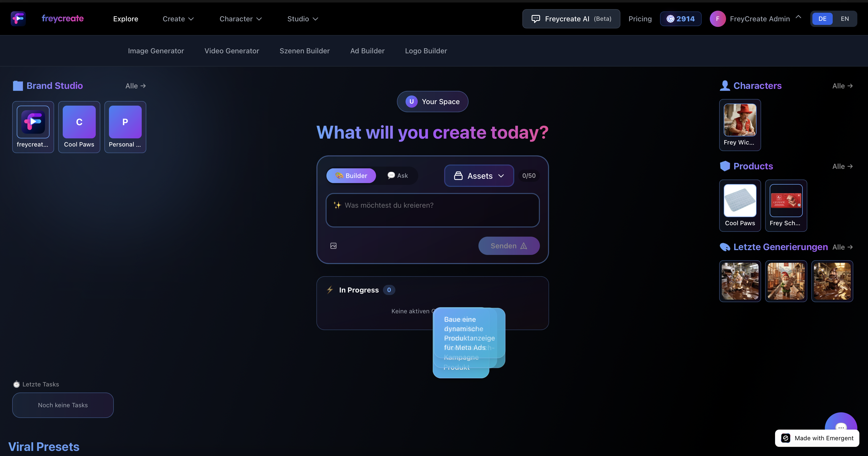Click the credits coin icon showing 2914
Screen dimensions: 868x456
670,19
